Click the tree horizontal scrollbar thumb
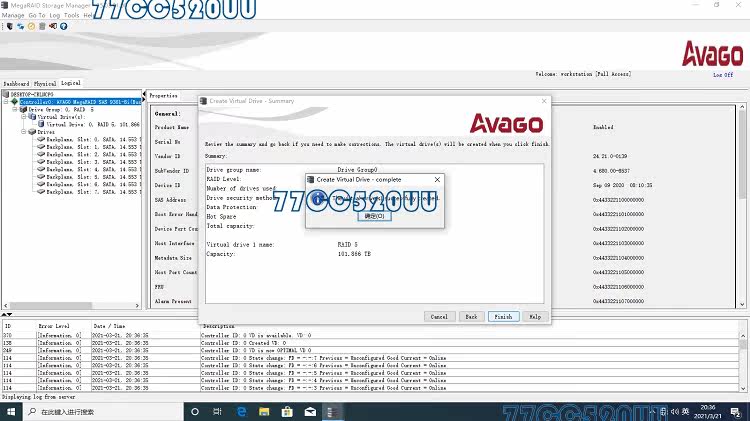The height and width of the screenshot is (421, 750). coord(51,305)
